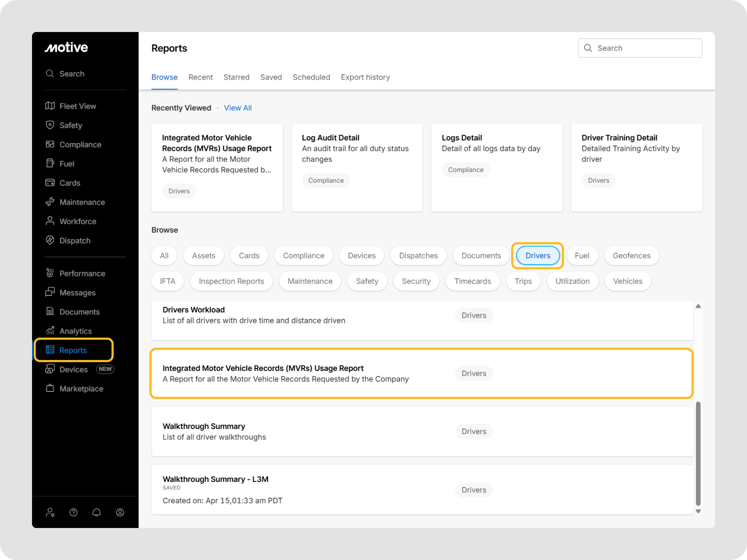Viewport: 747px width, 560px height.
Task: Select the All filter chip
Action: click(x=164, y=255)
